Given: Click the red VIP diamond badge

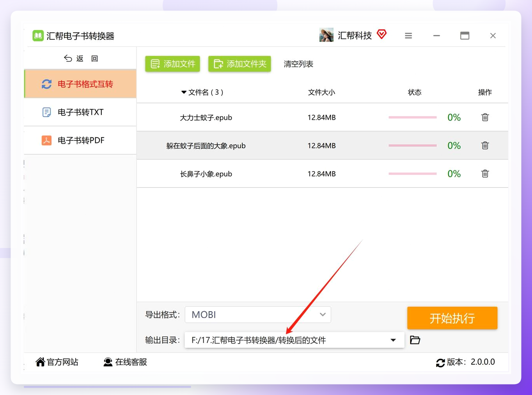Looking at the screenshot, I should pos(382,34).
